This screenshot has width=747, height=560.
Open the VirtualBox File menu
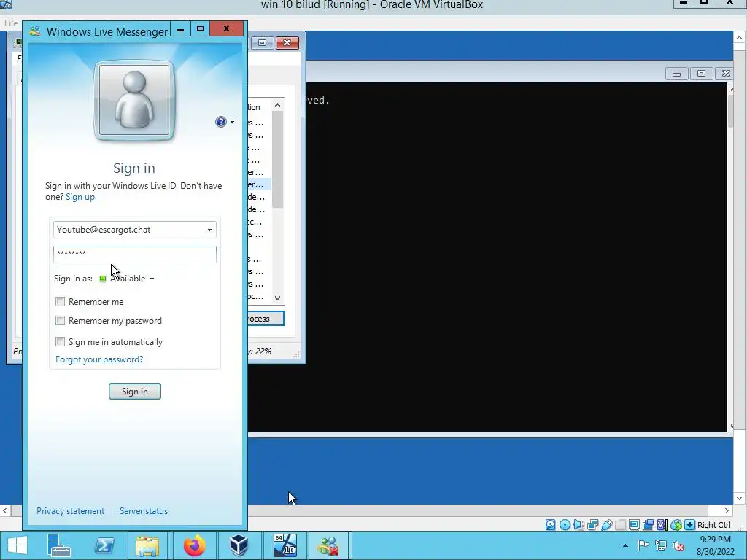pos(11,23)
